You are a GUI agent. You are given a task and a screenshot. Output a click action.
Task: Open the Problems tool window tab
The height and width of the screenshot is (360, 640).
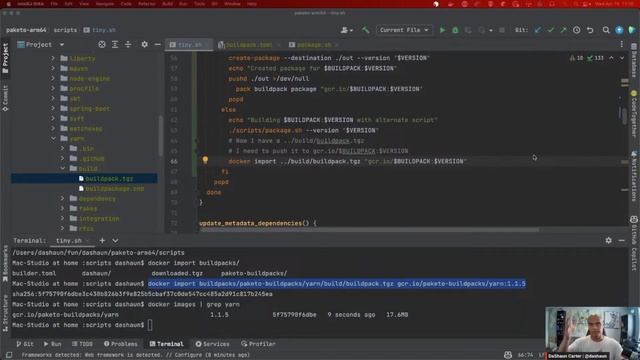coord(120,344)
